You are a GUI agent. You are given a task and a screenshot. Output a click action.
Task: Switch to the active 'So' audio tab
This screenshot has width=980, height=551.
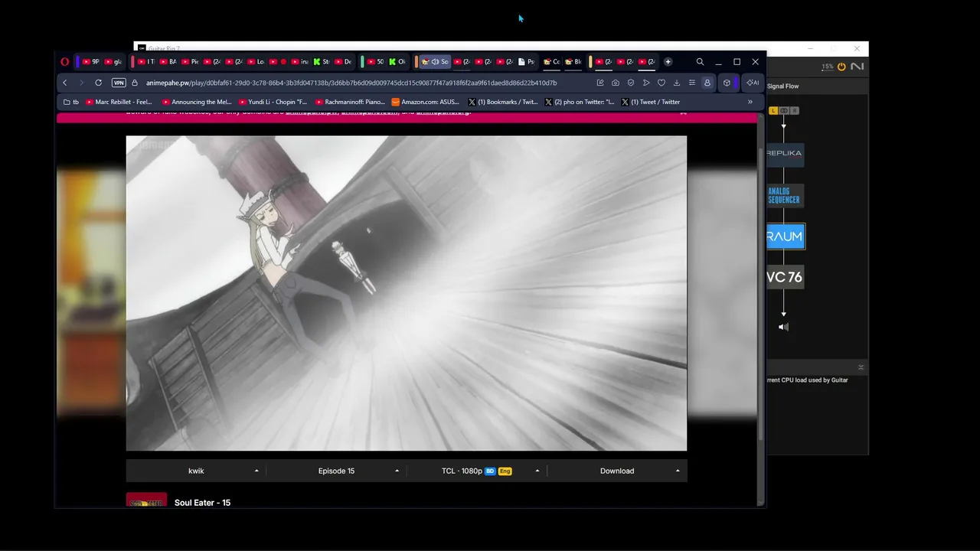click(435, 62)
